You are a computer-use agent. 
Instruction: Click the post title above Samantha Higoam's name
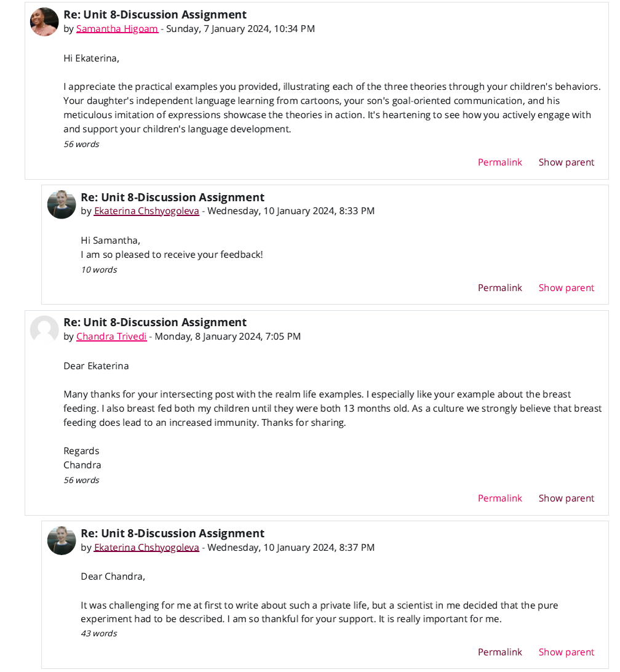point(155,15)
